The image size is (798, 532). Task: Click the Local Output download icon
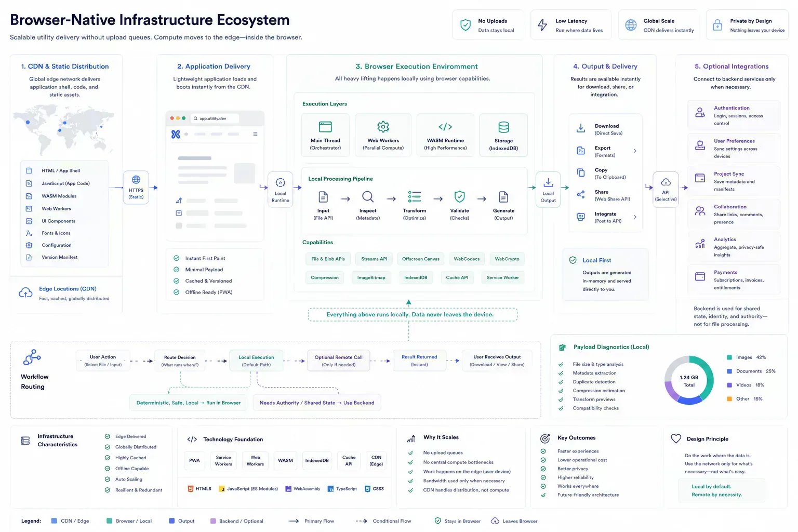tap(548, 182)
